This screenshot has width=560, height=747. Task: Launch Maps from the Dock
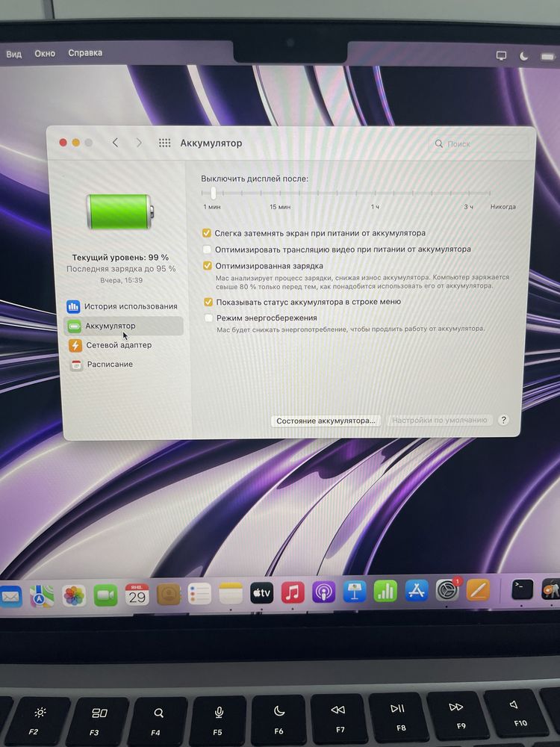point(42,595)
